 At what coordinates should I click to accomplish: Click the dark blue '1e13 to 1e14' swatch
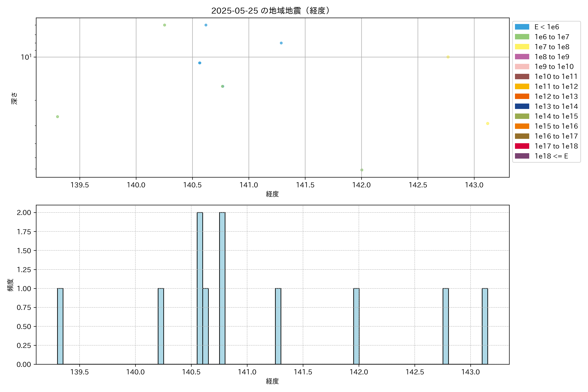(522, 106)
